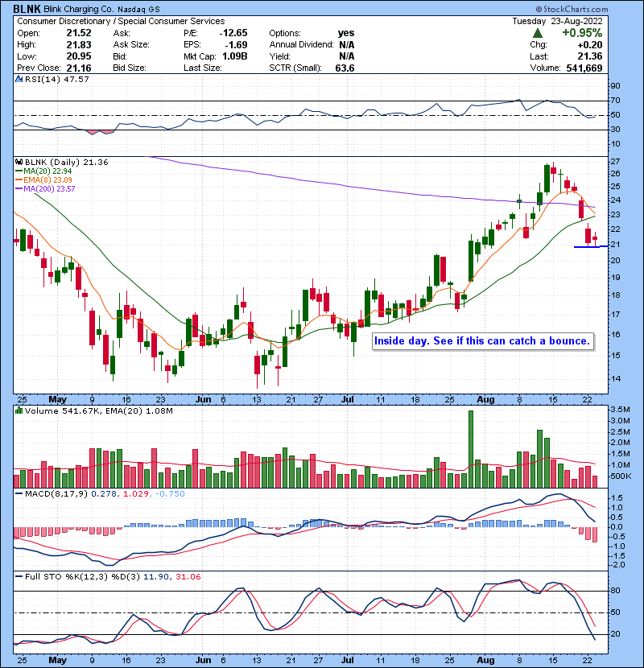Click the Last Size label

pos(203,68)
